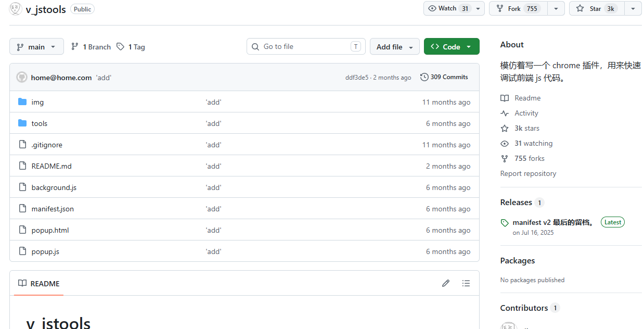Open the Packages heading link

pyautogui.click(x=518, y=260)
